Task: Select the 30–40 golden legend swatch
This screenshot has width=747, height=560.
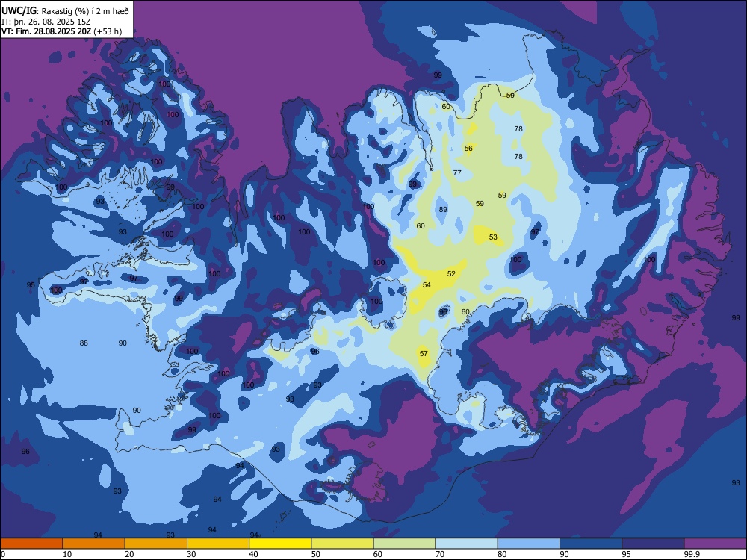Action: (x=218, y=544)
